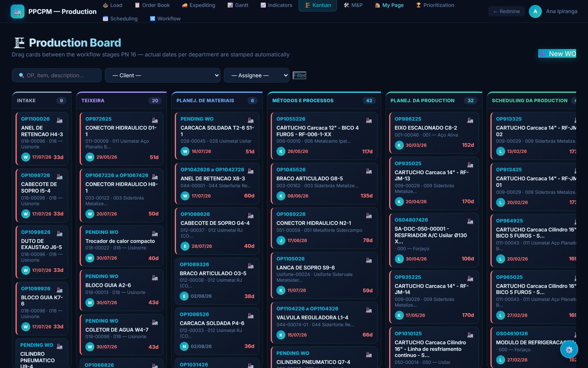The height and width of the screenshot is (368, 588).
Task: Click the PPCPM factory logo icon
Action: tap(18, 11)
